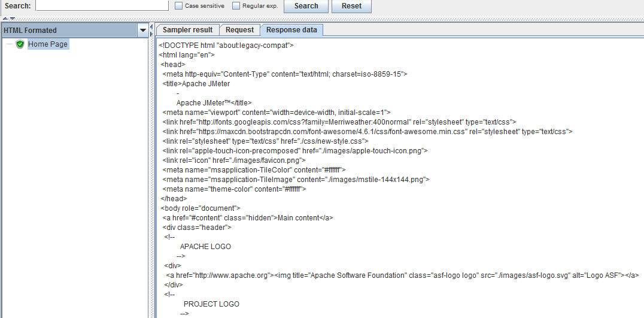The height and width of the screenshot is (318, 644).
Task: Enable the Case sensitive checkbox
Action: (x=179, y=6)
